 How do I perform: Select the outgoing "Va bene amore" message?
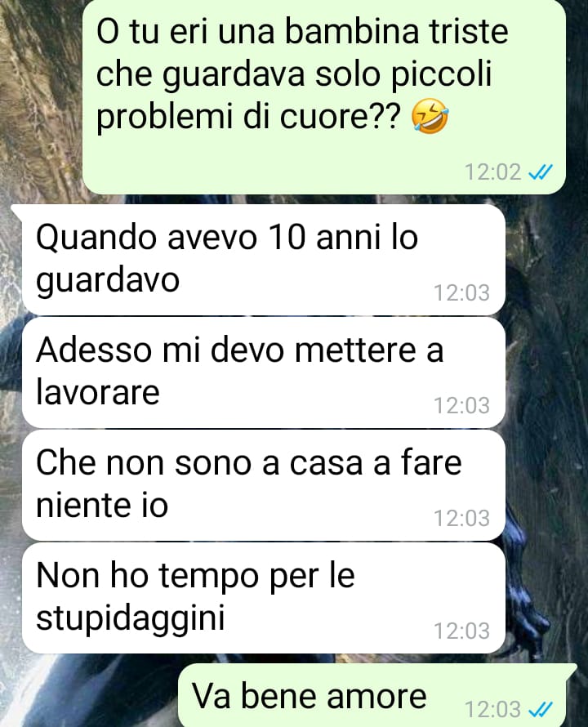pyautogui.click(x=372, y=695)
